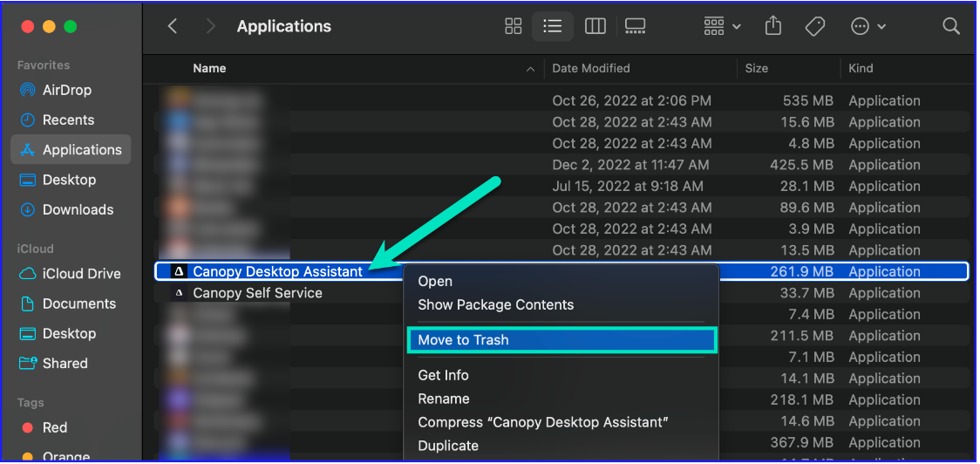
Task: Sort by the Name column header
Action: [x=209, y=69]
